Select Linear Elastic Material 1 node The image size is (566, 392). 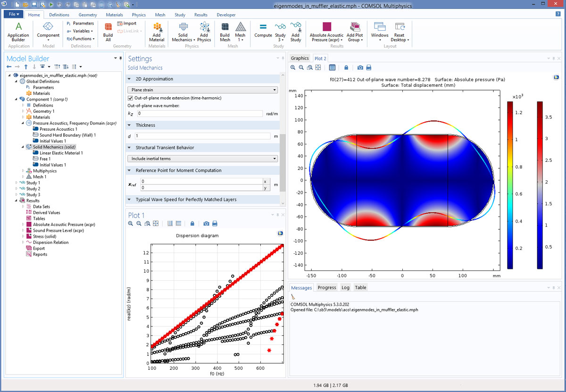(60, 153)
